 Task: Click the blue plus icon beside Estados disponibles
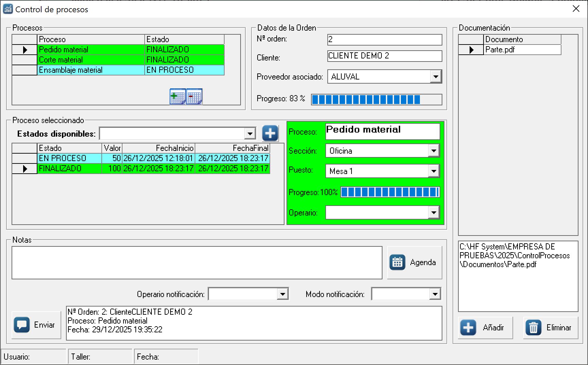coord(270,133)
